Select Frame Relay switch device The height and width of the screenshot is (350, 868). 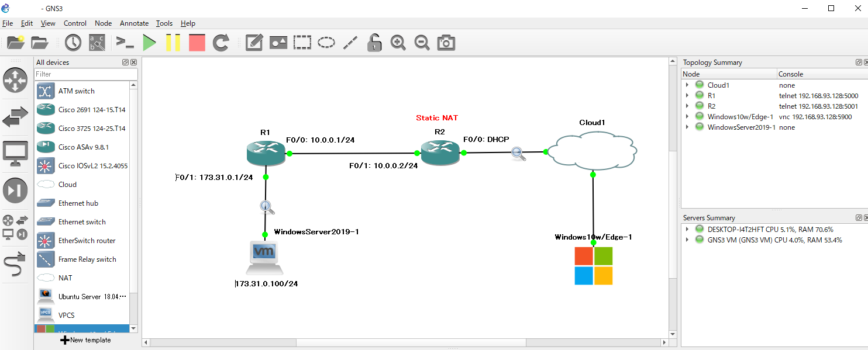(x=82, y=259)
